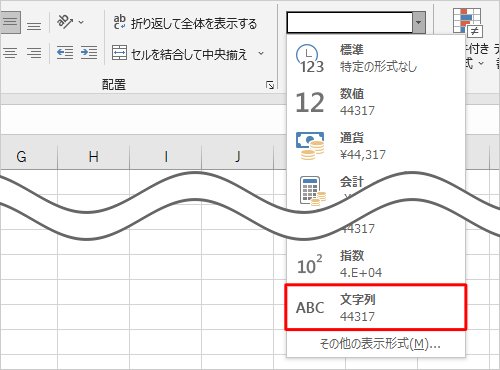
Task: Open the text orientation tool
Action: pyautogui.click(x=64, y=22)
